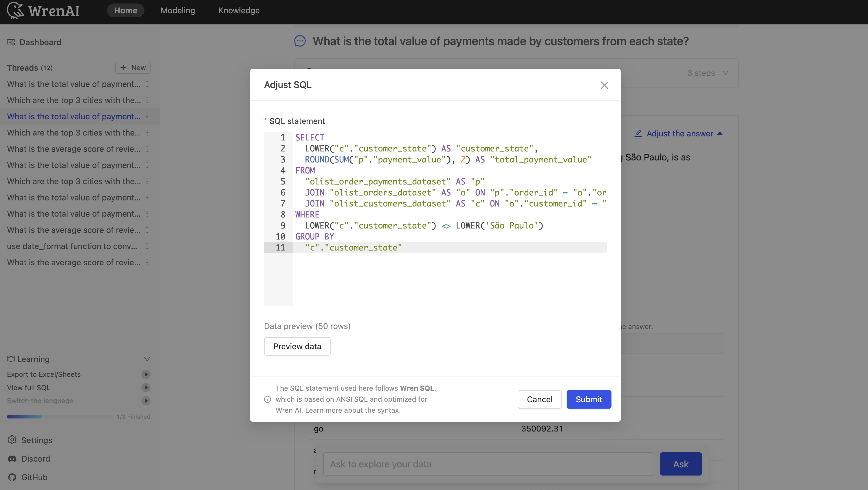Click value 350092.31 in results
Viewport: 868px width, 490px height.
[542, 429]
